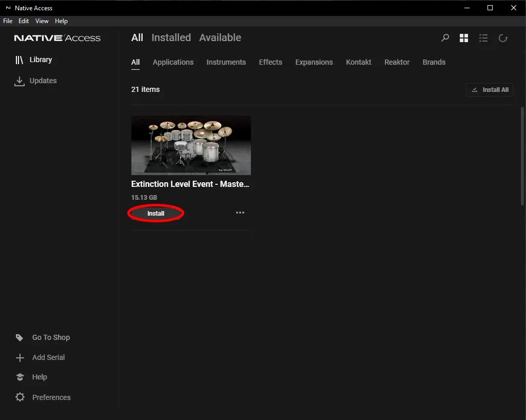Click the Native Access logo
This screenshot has height=420, width=526.
pos(57,38)
